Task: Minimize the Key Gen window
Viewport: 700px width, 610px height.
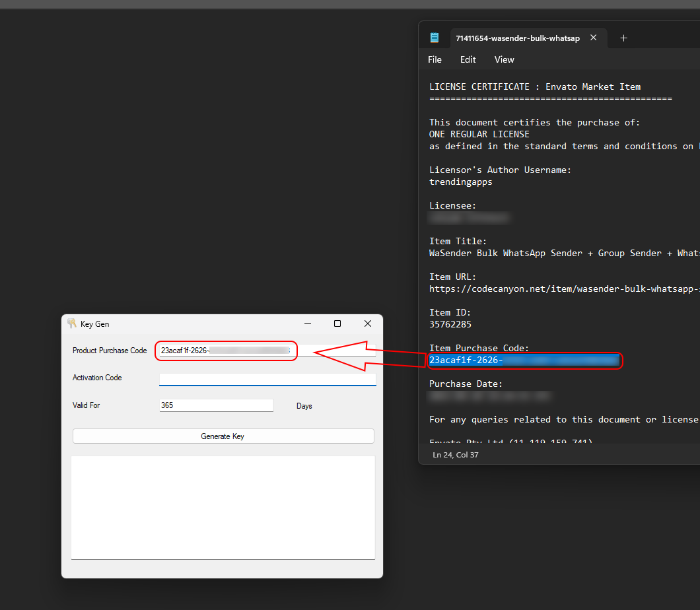Action: pyautogui.click(x=308, y=323)
